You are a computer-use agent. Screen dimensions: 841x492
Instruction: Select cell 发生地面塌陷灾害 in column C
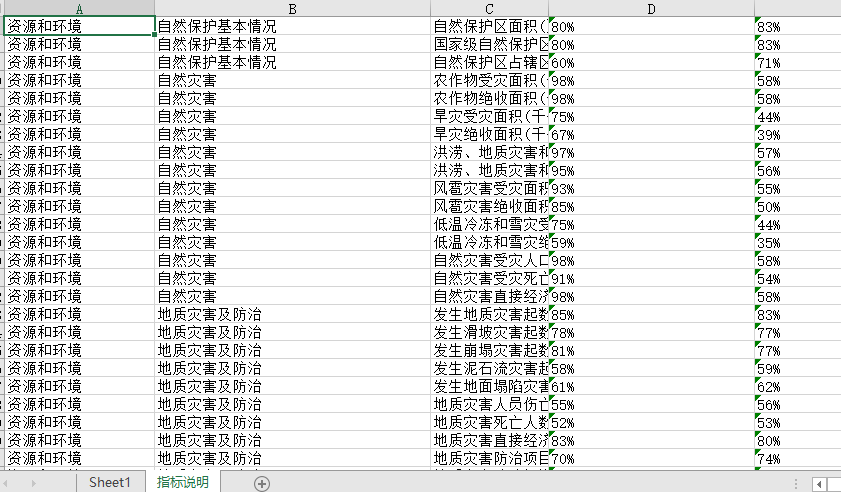(489, 386)
